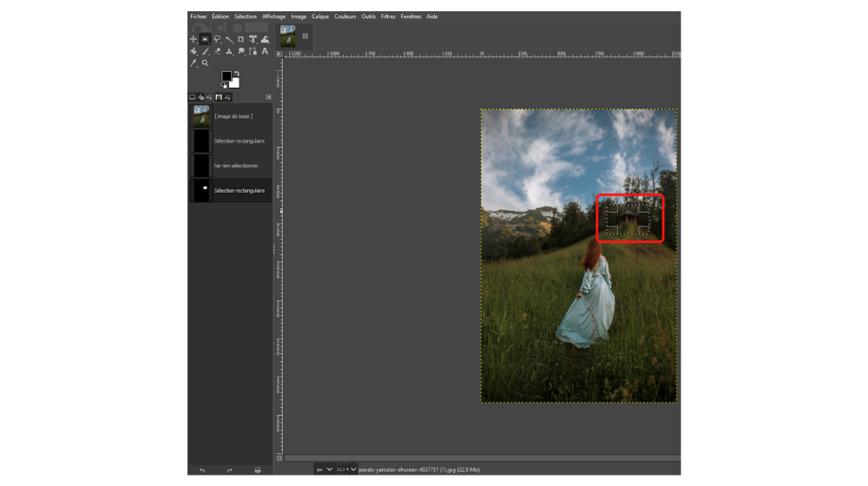
Task: Select the Clone stamp tool
Action: 229,51
